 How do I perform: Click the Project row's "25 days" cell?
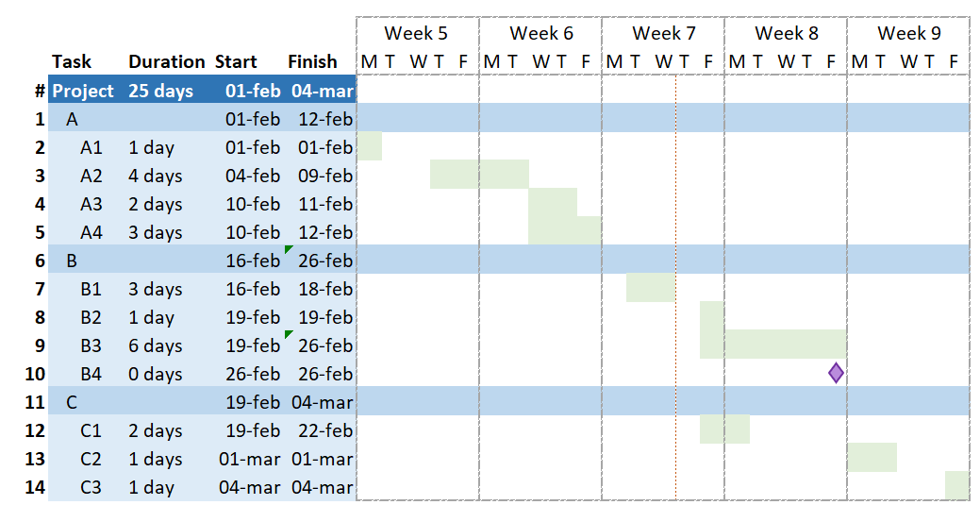tap(161, 91)
